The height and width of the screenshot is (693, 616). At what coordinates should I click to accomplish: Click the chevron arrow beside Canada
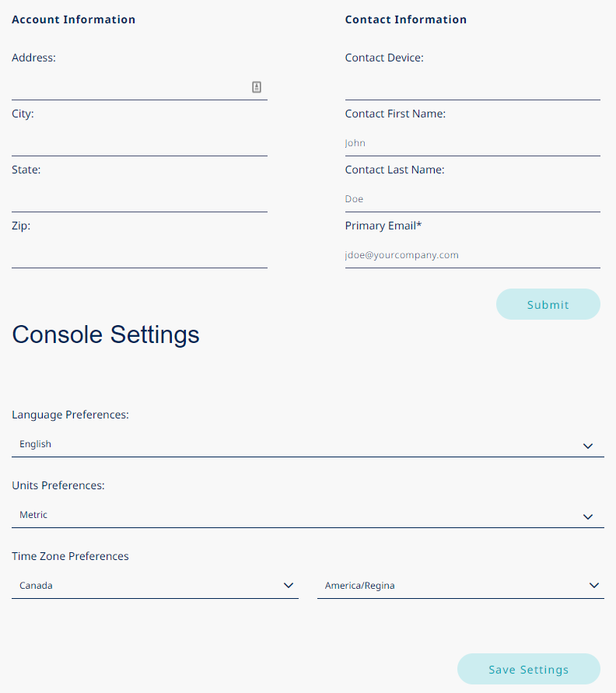(x=289, y=586)
